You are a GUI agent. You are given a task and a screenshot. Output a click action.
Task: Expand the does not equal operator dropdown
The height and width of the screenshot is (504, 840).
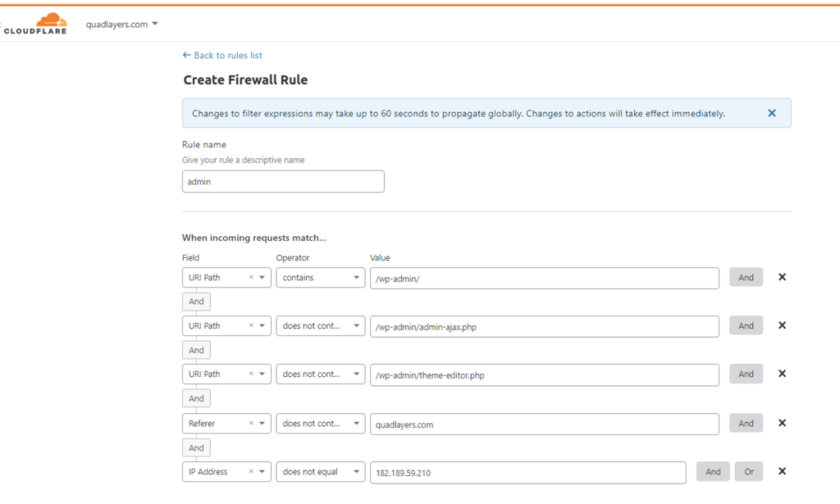[x=321, y=472]
